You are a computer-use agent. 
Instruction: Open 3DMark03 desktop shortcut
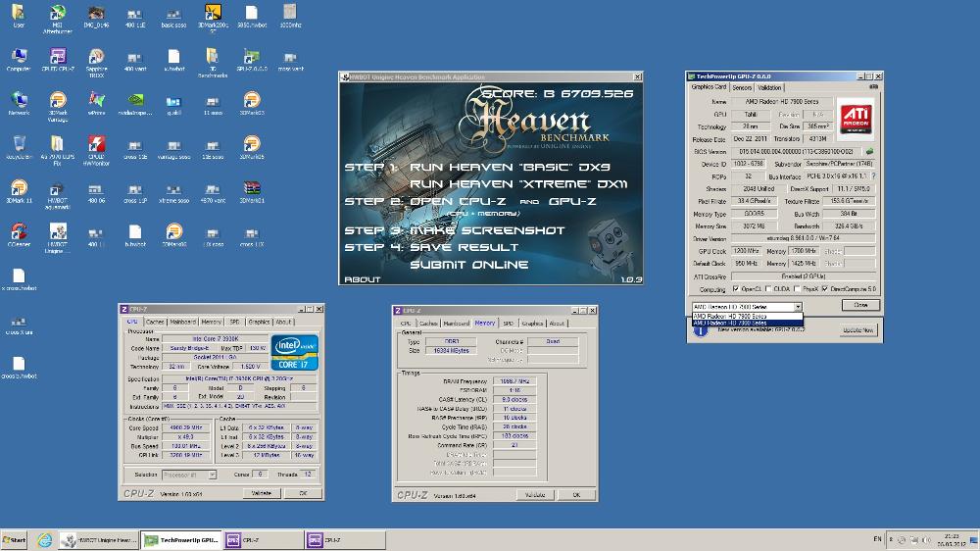pos(252,104)
